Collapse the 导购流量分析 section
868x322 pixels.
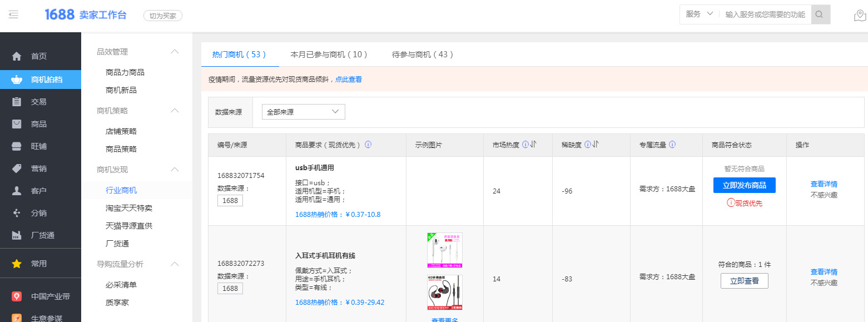175,264
